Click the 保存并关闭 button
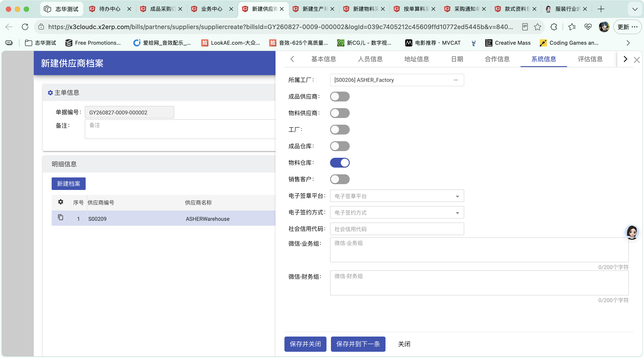The image size is (644, 358). point(305,344)
